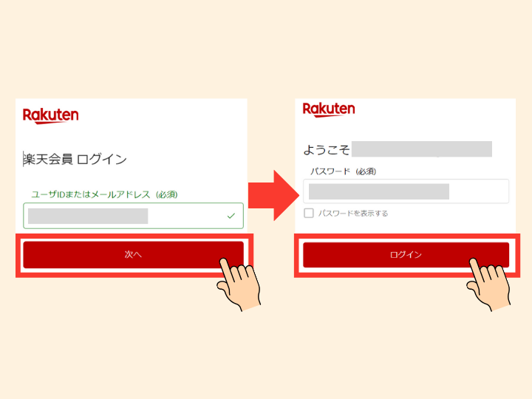Click the Rakuten logo in the left panel
Viewport: 532px width, 399px height.
50,116
